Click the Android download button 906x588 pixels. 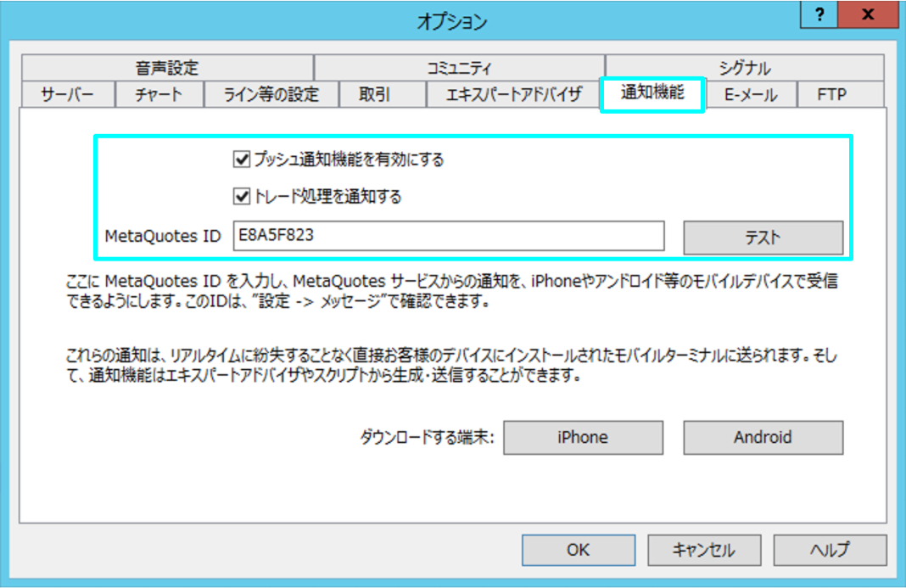point(763,438)
